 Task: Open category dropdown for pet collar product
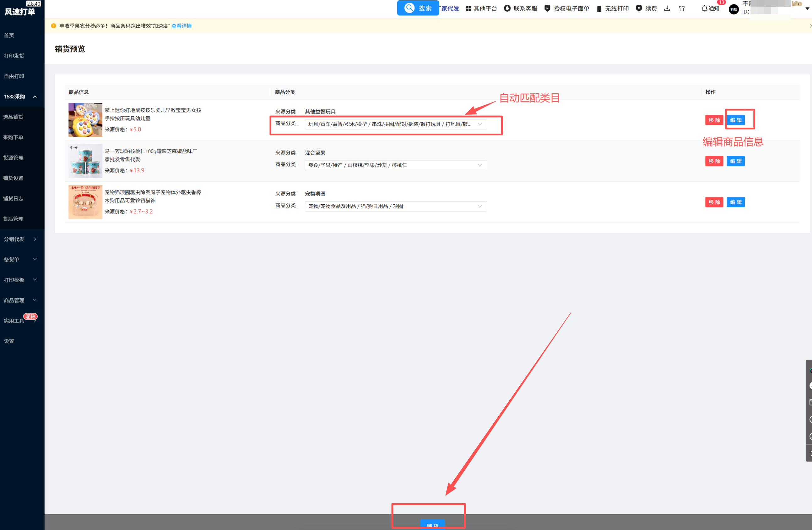395,206
